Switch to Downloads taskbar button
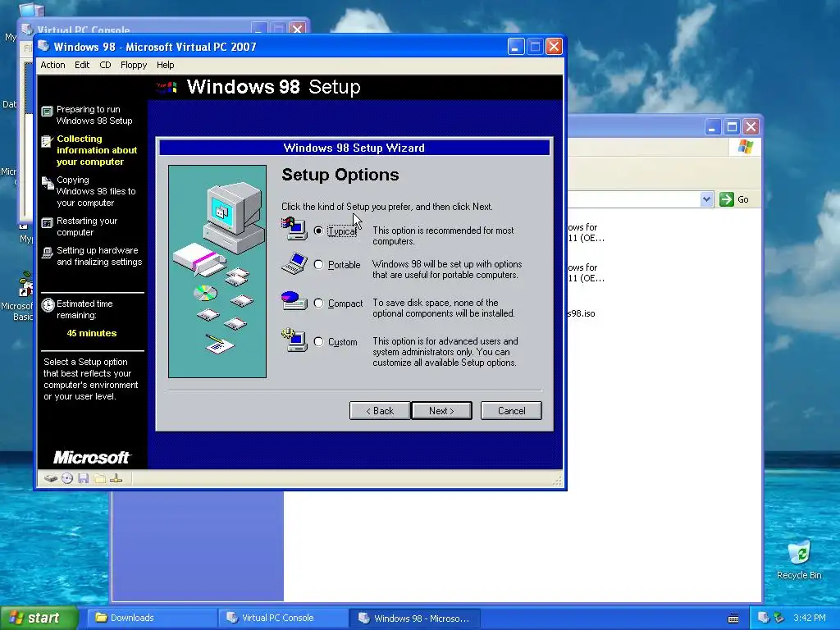 point(151,618)
